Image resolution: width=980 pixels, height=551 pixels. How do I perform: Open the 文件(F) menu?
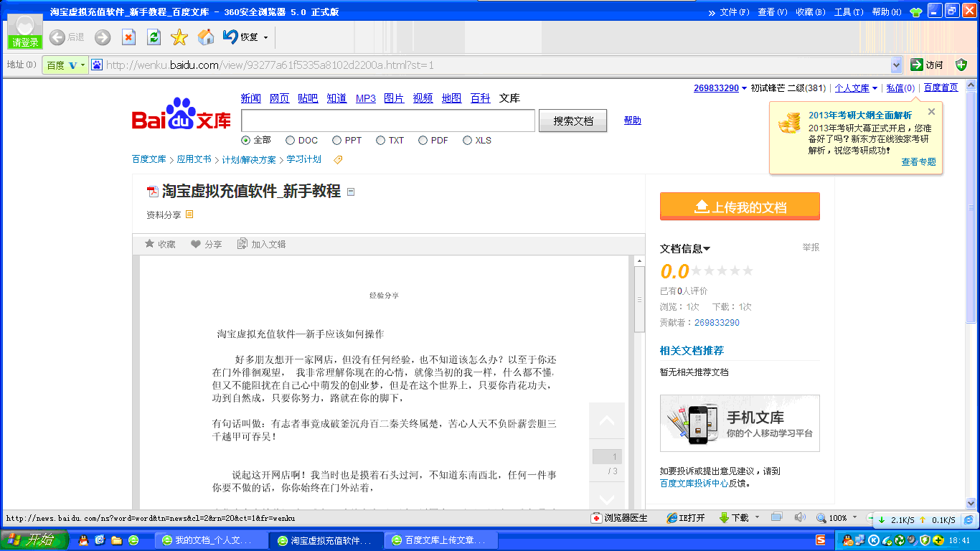735,12
